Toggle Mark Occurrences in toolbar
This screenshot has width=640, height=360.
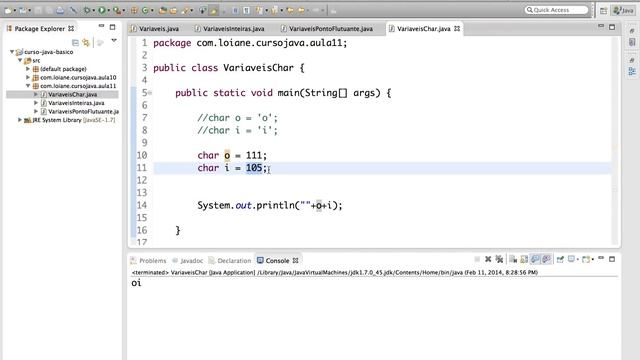(213, 10)
